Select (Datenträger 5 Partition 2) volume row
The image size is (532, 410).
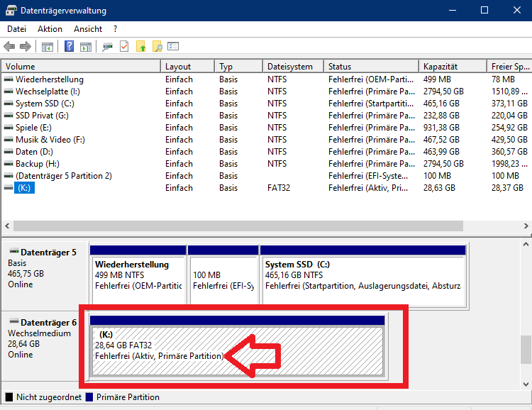[x=266, y=176]
